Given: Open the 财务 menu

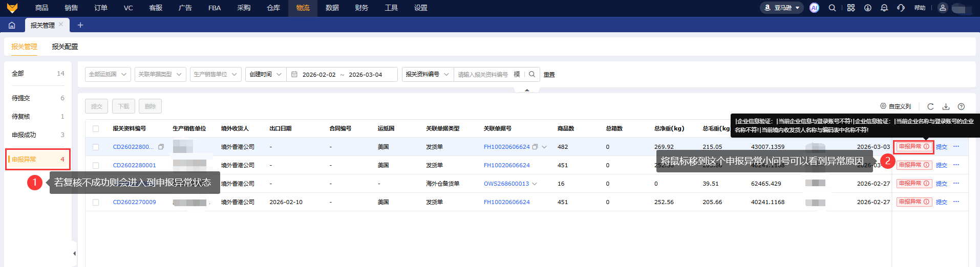Looking at the screenshot, I should 361,8.
